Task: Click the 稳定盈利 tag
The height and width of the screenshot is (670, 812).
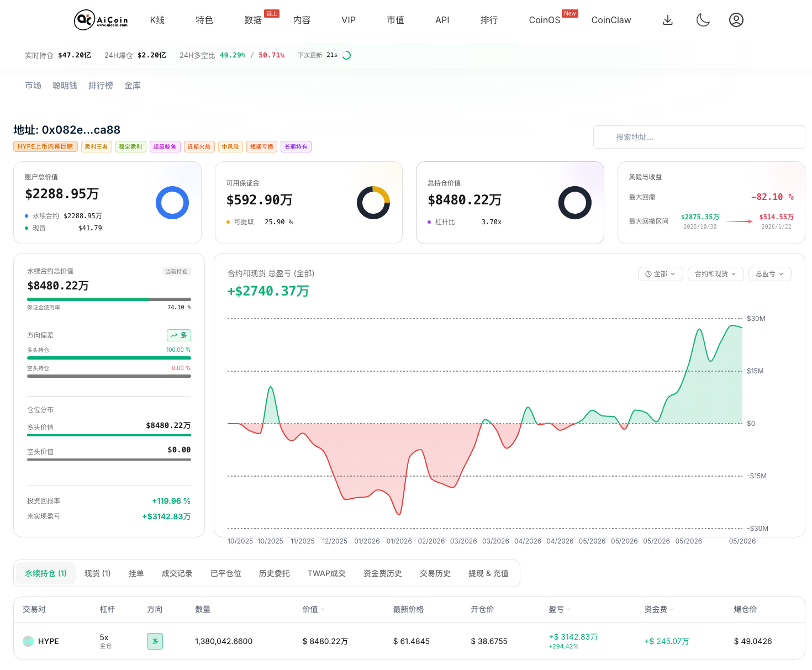Action: [131, 146]
